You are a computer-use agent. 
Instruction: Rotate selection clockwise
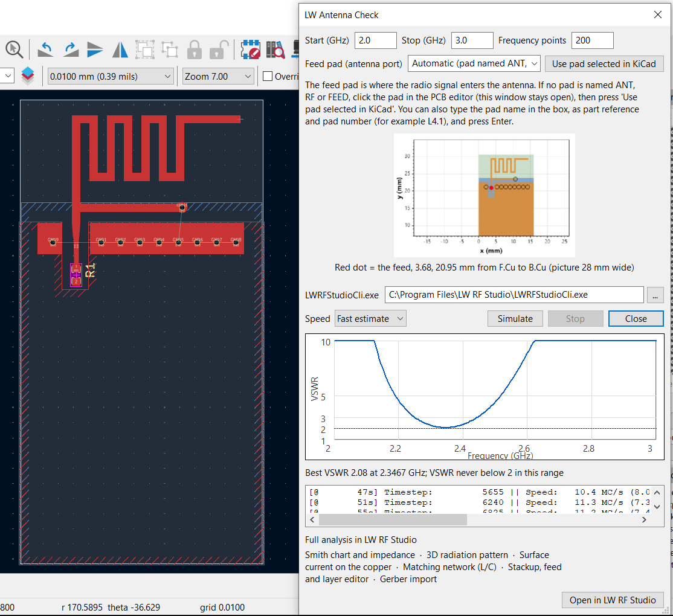coord(71,50)
